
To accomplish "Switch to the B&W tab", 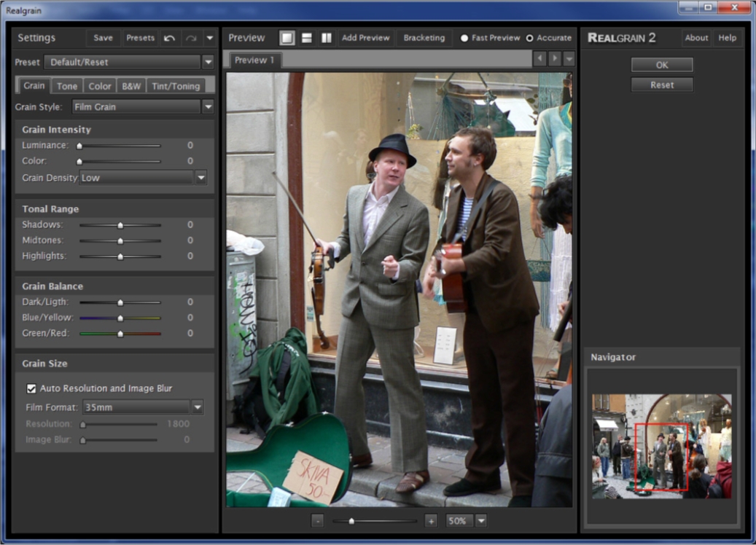I will click(x=131, y=86).
